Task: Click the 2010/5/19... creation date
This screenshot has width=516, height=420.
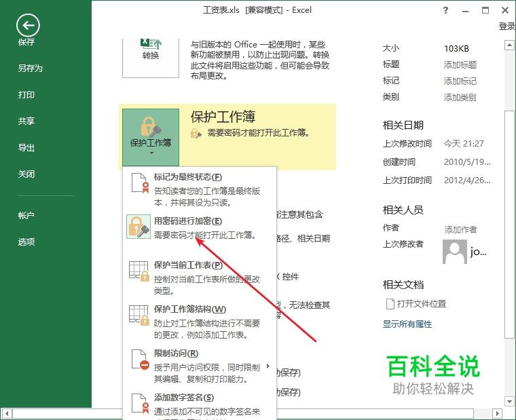Action: click(467, 161)
